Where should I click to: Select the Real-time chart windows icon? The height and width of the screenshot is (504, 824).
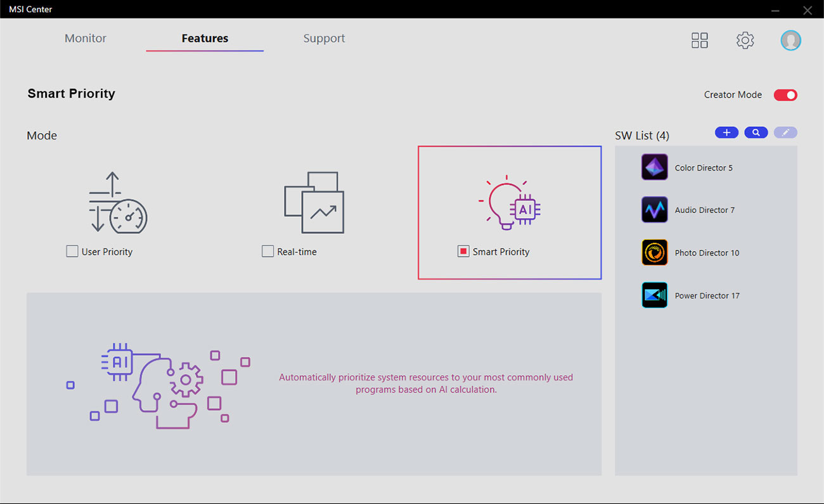click(x=314, y=203)
